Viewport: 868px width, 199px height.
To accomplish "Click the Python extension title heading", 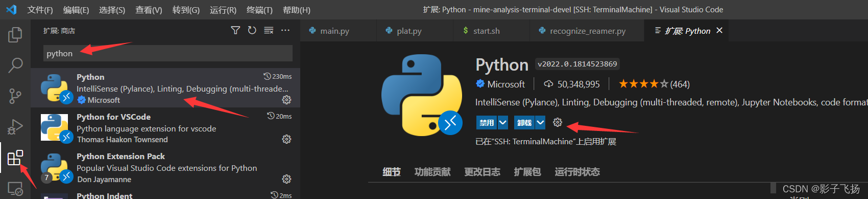I will tap(502, 65).
